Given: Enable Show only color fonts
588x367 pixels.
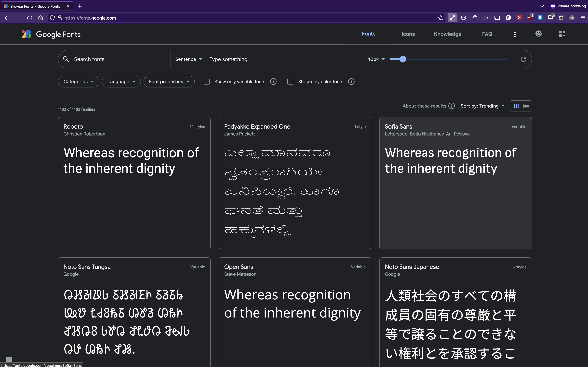Looking at the screenshot, I should point(290,82).
